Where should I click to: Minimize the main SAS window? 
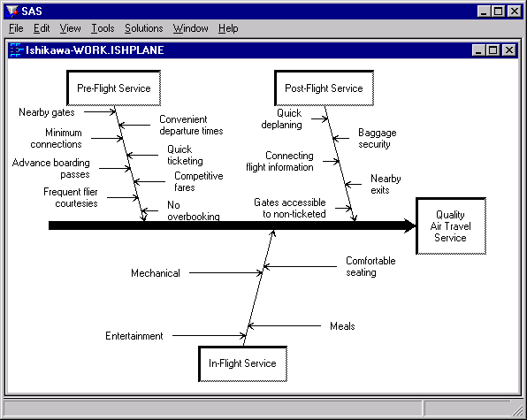click(x=484, y=11)
